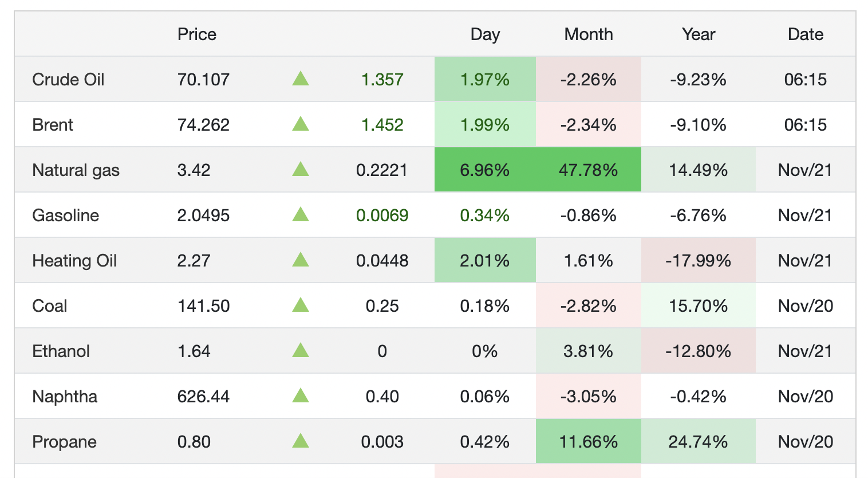Click the green up arrow in Crude Oil row

301,79
